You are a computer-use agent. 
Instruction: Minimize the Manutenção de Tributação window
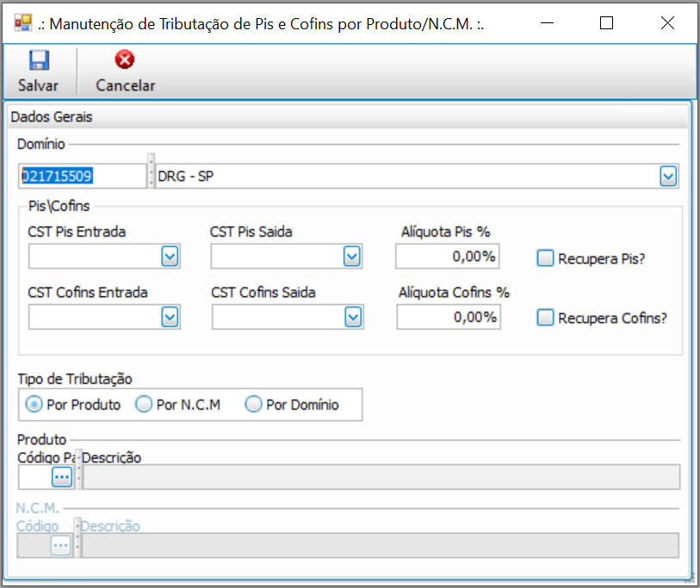pos(547,22)
